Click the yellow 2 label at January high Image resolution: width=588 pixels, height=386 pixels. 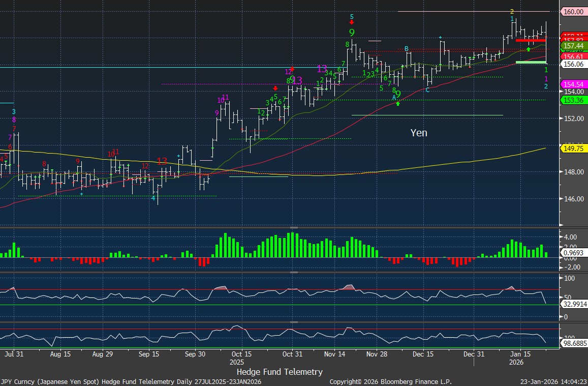click(x=512, y=12)
